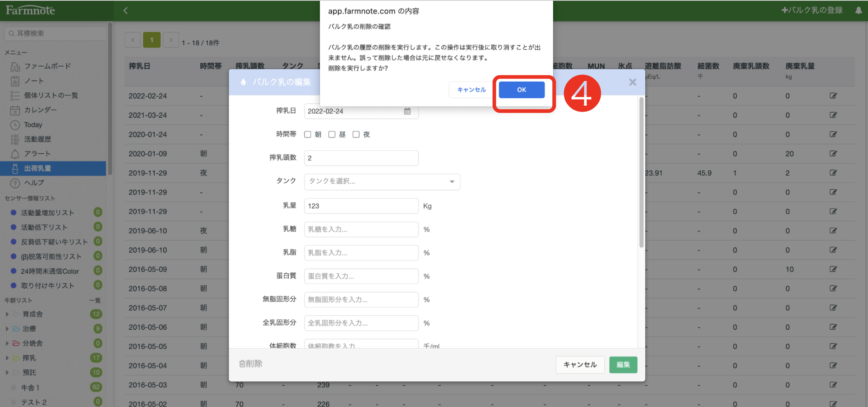The height and width of the screenshot is (407, 868).
Task: Click the 乳脂を入力 field
Action: coord(361,253)
